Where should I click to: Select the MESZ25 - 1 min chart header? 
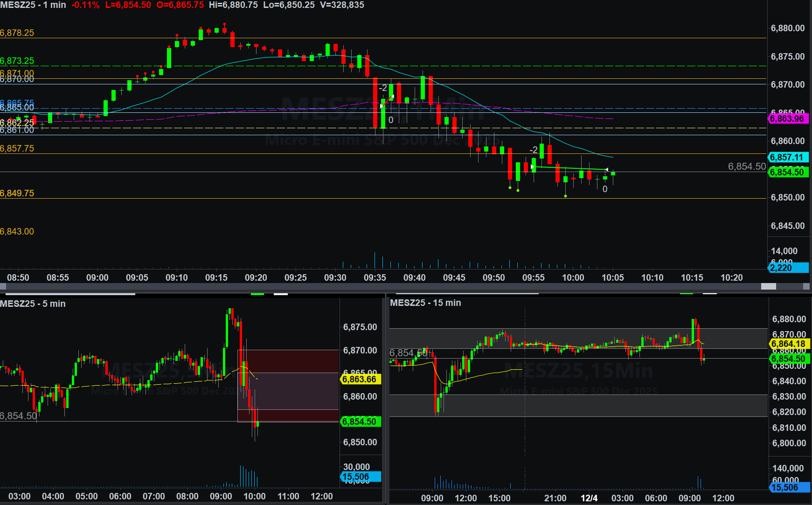pyautogui.click(x=33, y=5)
